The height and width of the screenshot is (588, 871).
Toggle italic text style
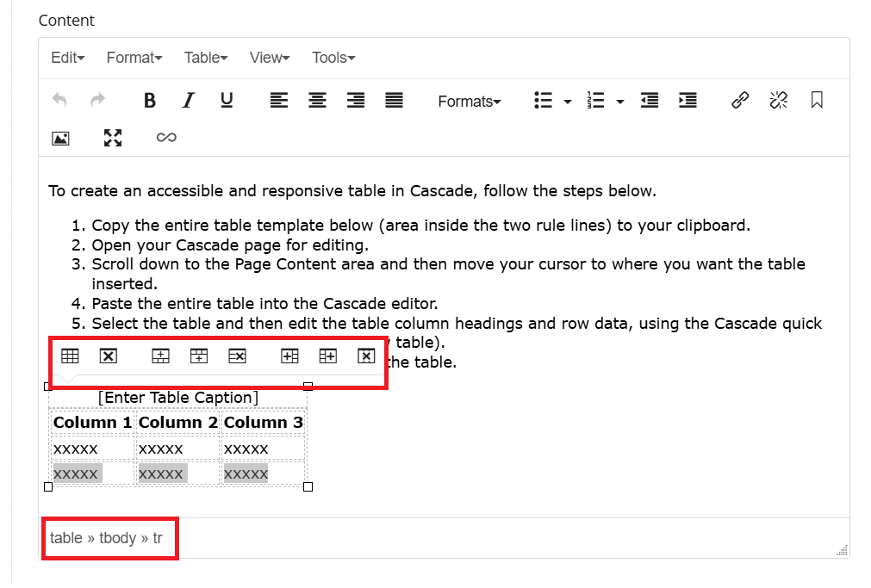coord(188,101)
